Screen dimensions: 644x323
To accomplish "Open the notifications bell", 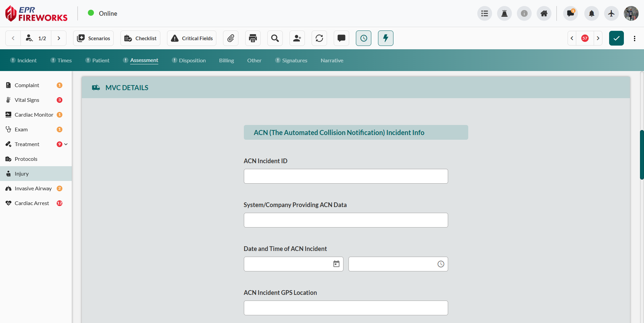I will coord(591,13).
